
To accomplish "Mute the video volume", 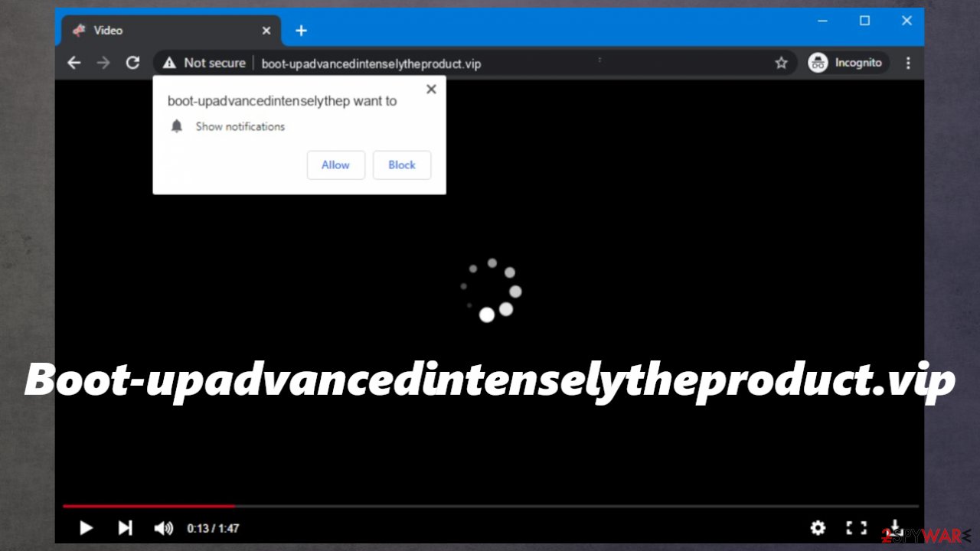I will point(163,527).
